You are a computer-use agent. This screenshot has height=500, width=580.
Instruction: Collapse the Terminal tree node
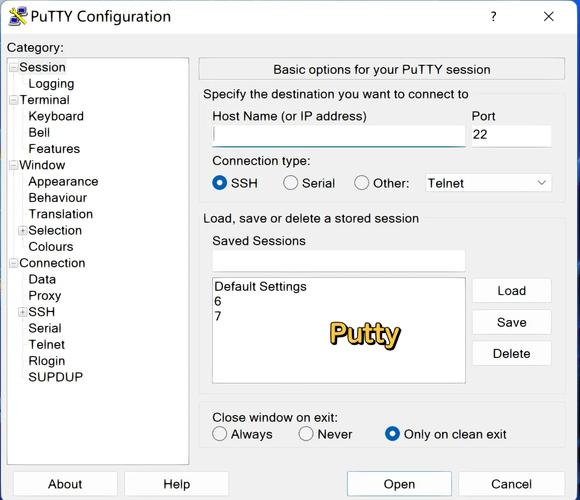tap(14, 100)
